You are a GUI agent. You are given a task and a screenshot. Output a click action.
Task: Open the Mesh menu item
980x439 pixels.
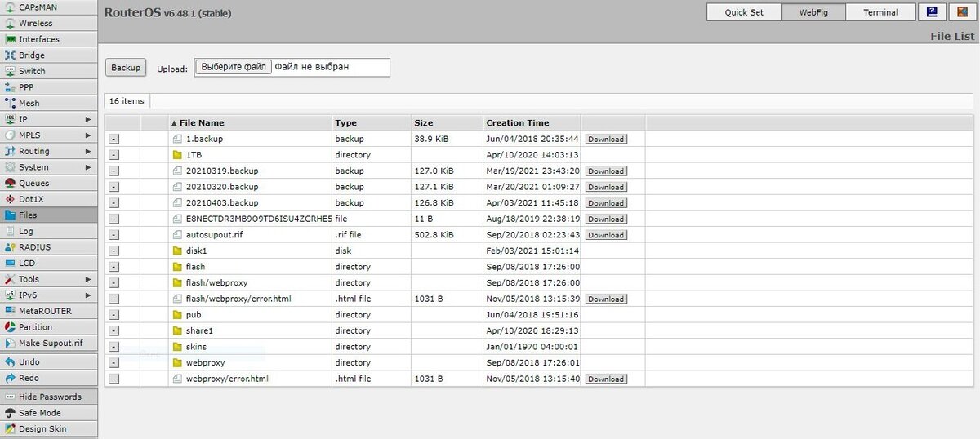click(49, 103)
